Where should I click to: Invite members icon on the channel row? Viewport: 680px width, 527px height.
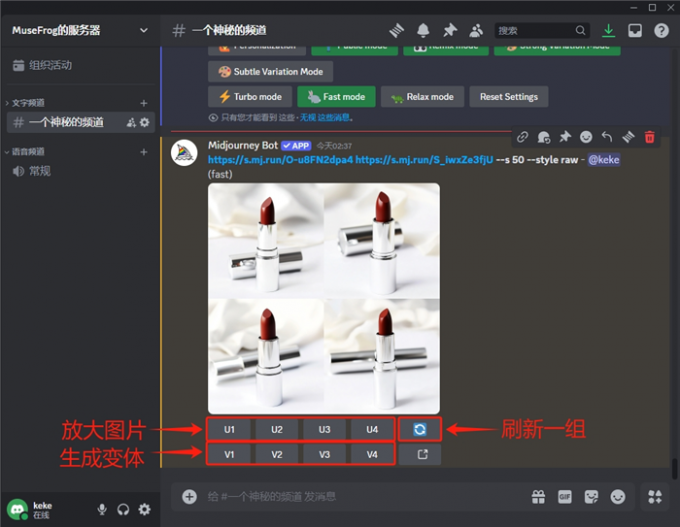coord(131,122)
